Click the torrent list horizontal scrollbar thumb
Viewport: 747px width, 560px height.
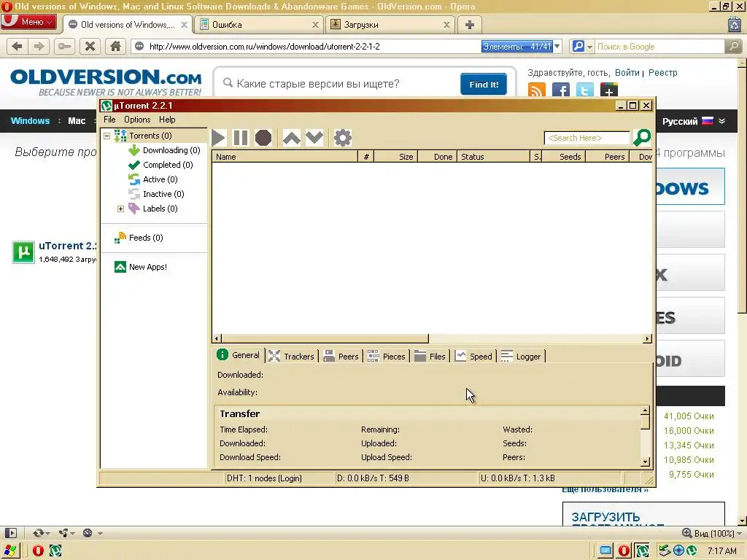click(325, 338)
